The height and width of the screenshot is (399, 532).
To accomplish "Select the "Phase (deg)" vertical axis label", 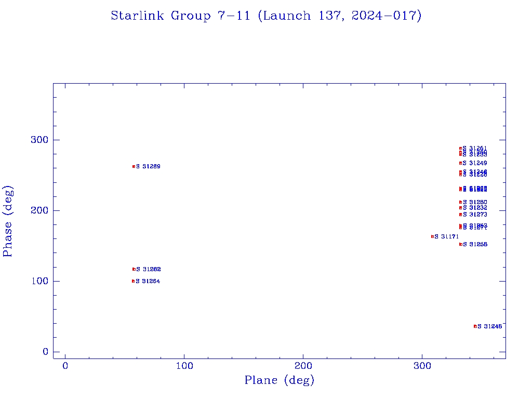I will pyautogui.click(x=8, y=221).
